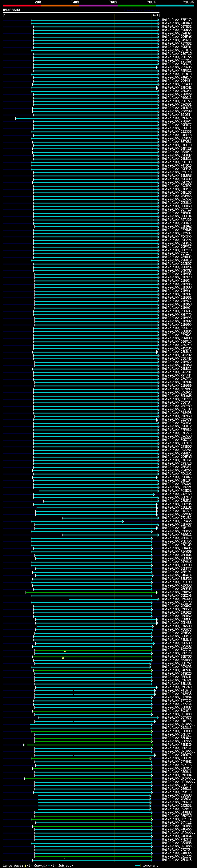Click the UniRef100_P48466 label
Image resolution: width=197 pixels, height=868 pixels.
click(177, 830)
